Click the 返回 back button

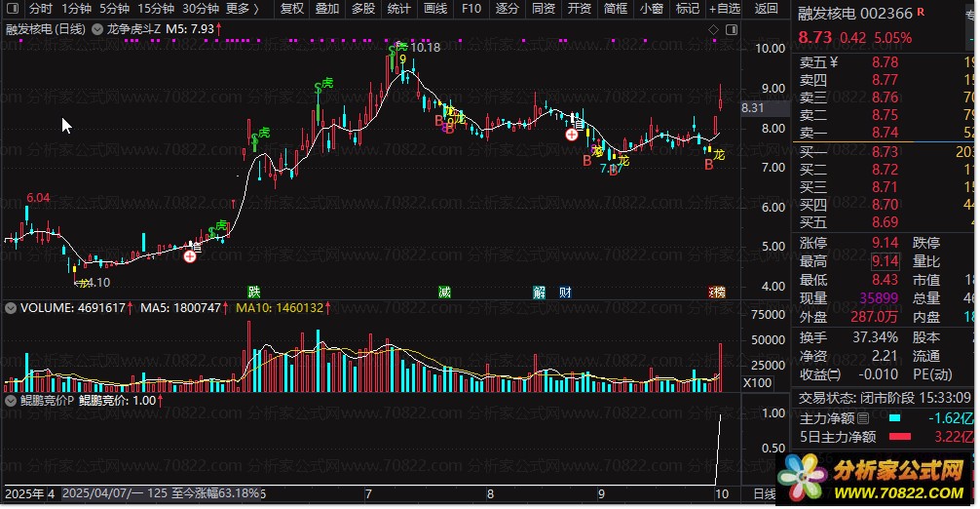pyautogui.click(x=767, y=8)
